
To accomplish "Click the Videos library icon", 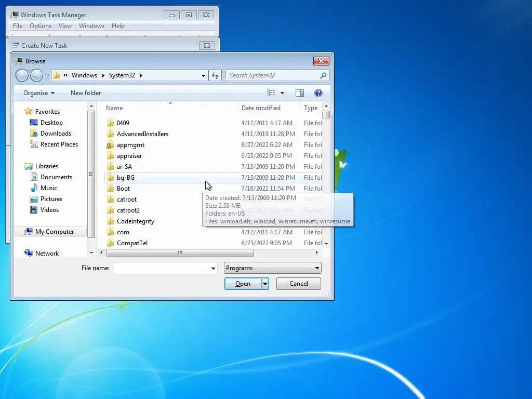I will pyautogui.click(x=34, y=210).
